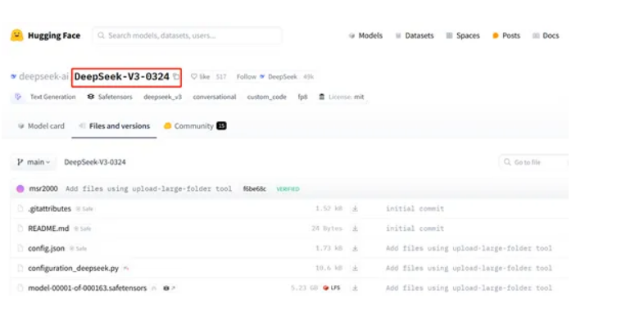The image size is (644, 312).
Task: Download README.md using the download icon
Action: click(355, 228)
